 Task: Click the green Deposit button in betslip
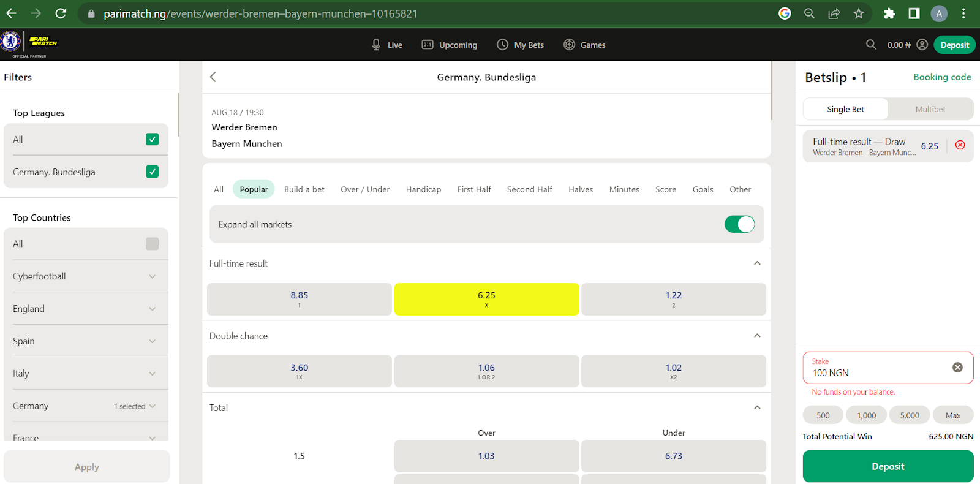(888, 466)
